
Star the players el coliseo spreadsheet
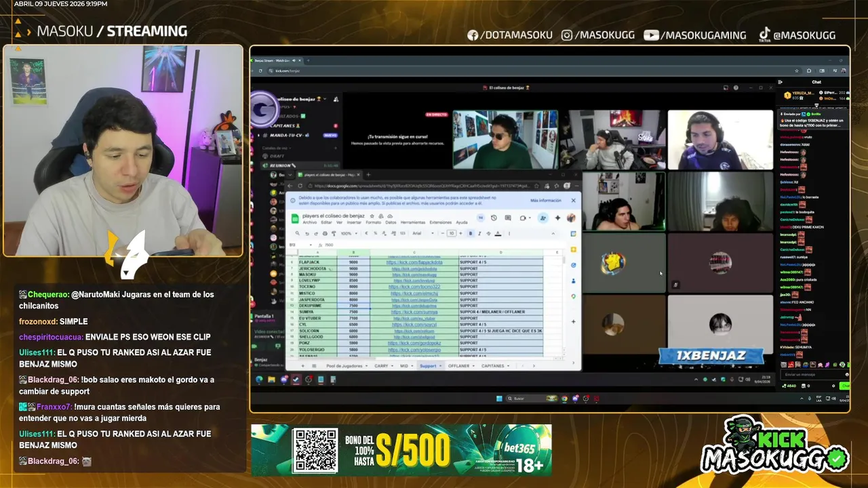(x=372, y=216)
